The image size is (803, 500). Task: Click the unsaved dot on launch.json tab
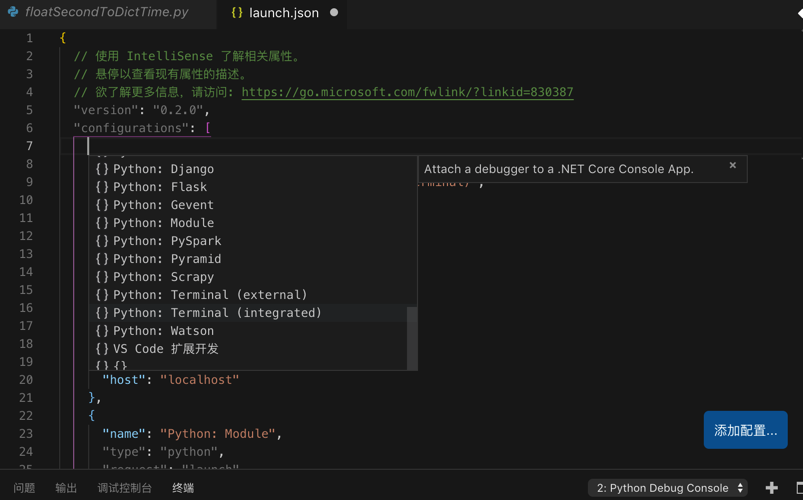tap(334, 13)
